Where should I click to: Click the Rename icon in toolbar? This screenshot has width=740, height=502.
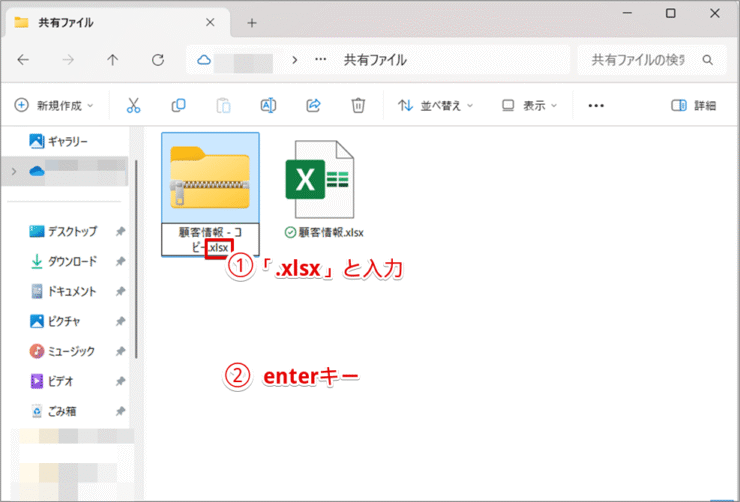(268, 105)
